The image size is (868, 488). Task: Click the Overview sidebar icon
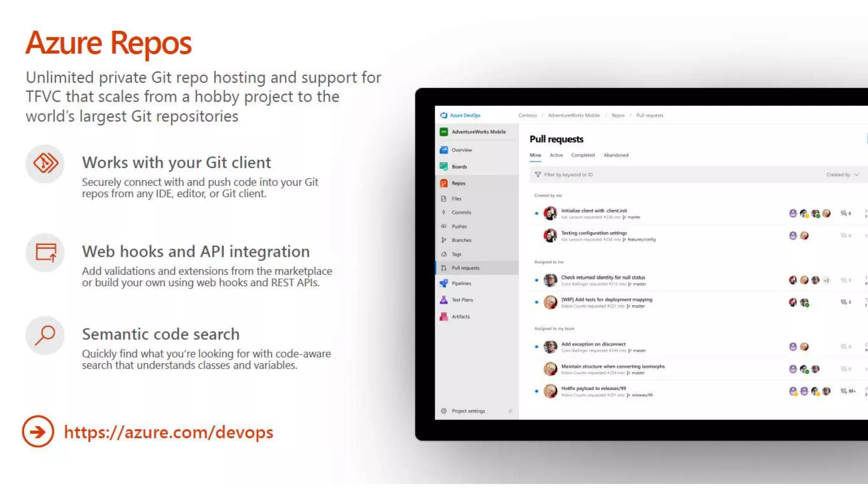coord(444,150)
